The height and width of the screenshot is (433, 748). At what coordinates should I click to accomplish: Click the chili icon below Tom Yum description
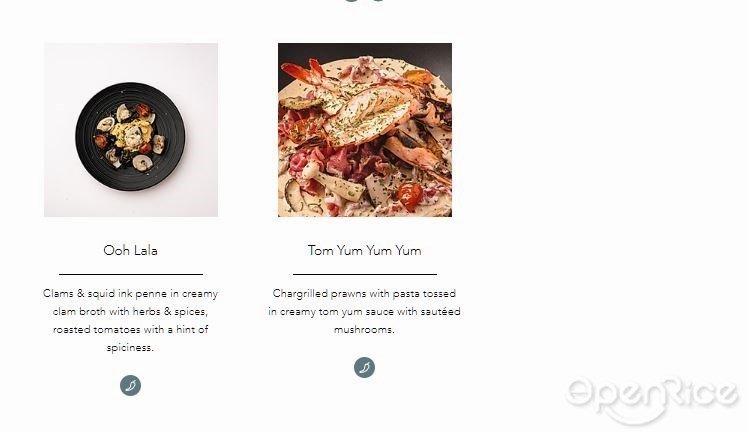(x=364, y=368)
